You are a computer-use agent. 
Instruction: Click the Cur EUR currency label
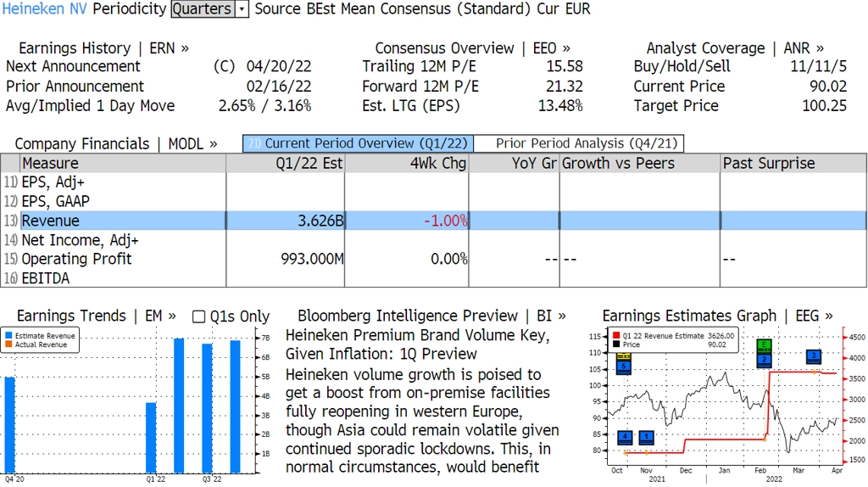(x=564, y=8)
